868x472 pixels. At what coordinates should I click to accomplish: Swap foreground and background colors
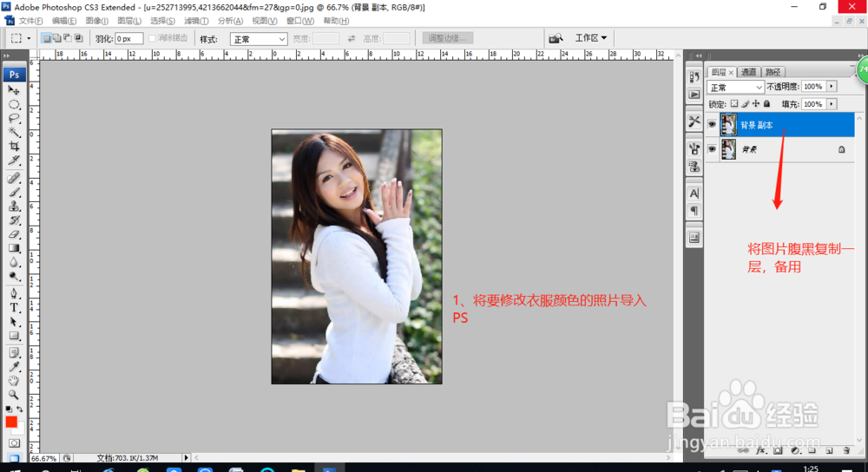[x=20, y=409]
